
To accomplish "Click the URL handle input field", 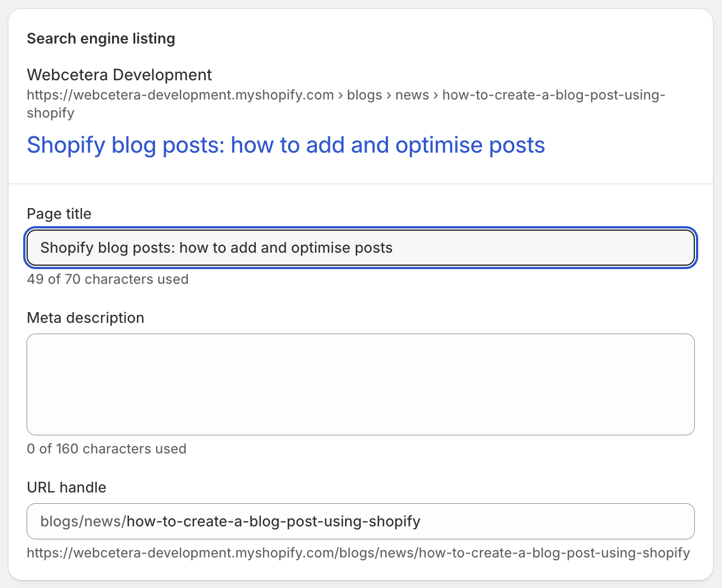I will [360, 521].
